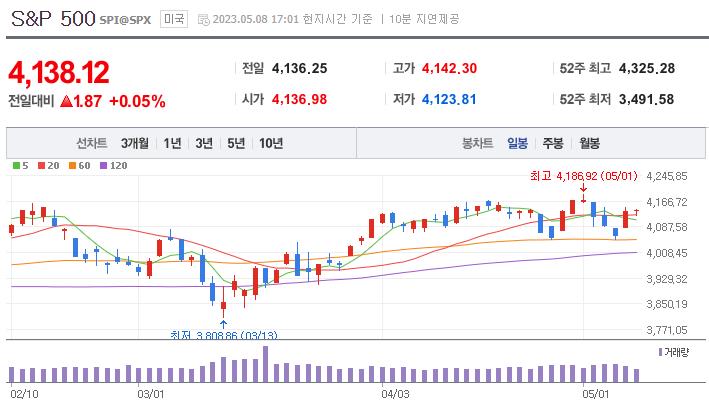Click the 4,008.45 price axis label
Image resolution: width=709 pixels, height=410 pixels.
pos(667,253)
